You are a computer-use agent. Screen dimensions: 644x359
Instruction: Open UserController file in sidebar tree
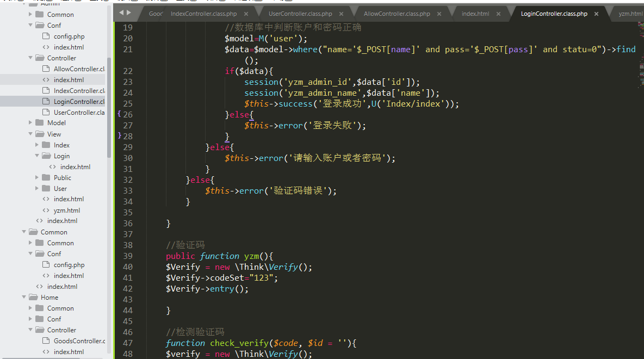(78, 113)
